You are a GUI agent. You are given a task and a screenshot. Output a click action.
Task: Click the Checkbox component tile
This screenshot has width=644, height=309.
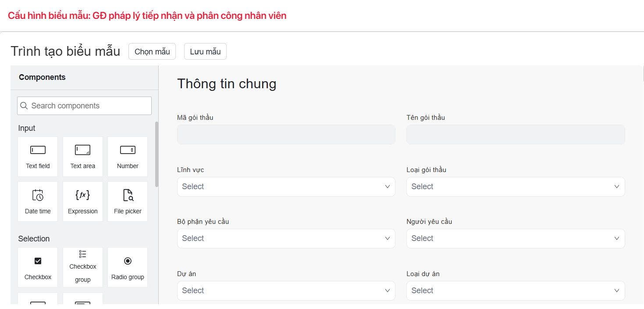pos(38,267)
